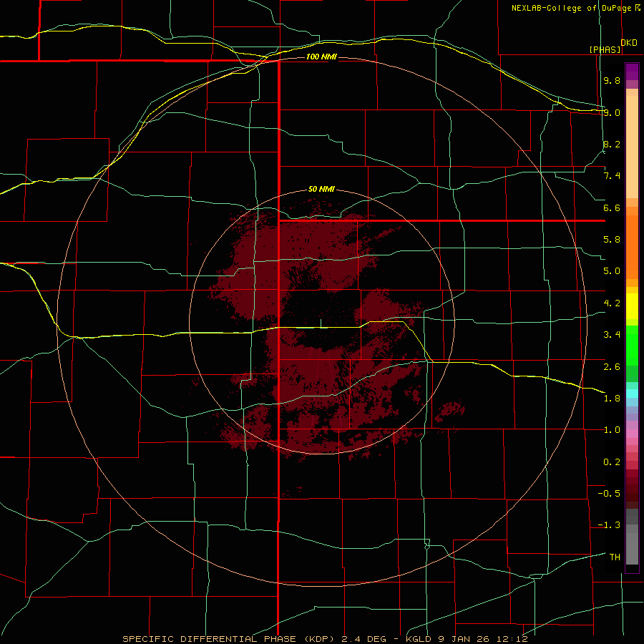Click the '100 NMI' range ring label

pyautogui.click(x=321, y=57)
